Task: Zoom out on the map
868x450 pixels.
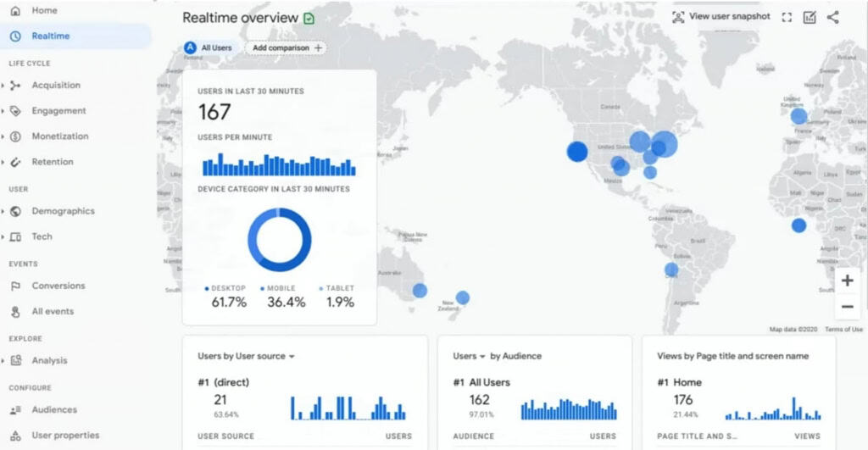Action: (x=847, y=307)
